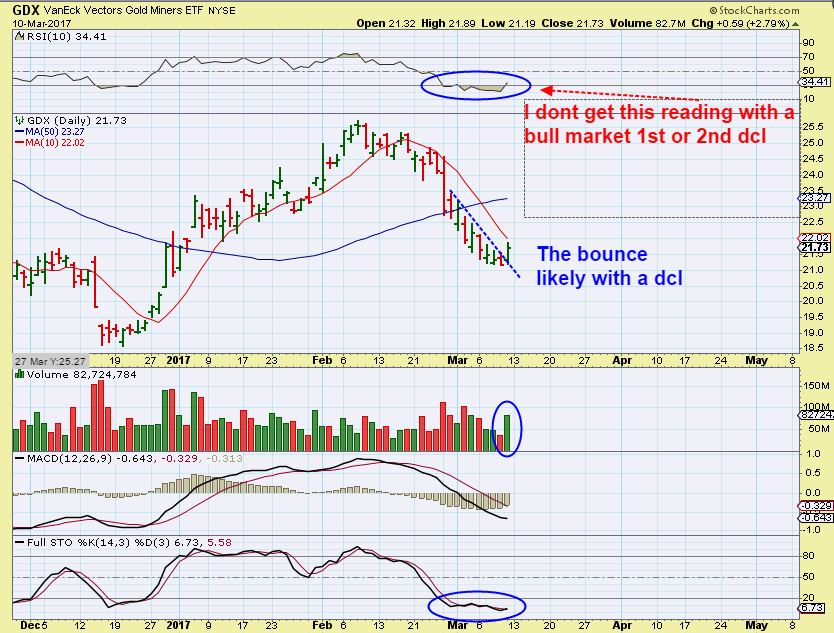Click the latest green volume bar
Screen dimensions: 834x633
tap(507, 433)
